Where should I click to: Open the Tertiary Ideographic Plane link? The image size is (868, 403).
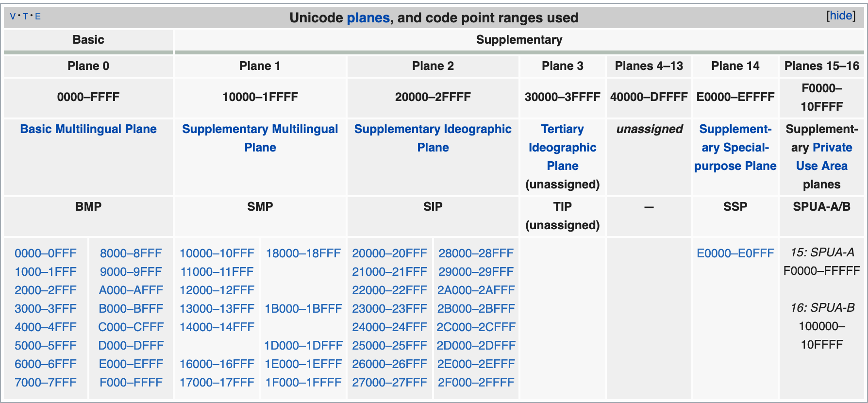(x=562, y=148)
